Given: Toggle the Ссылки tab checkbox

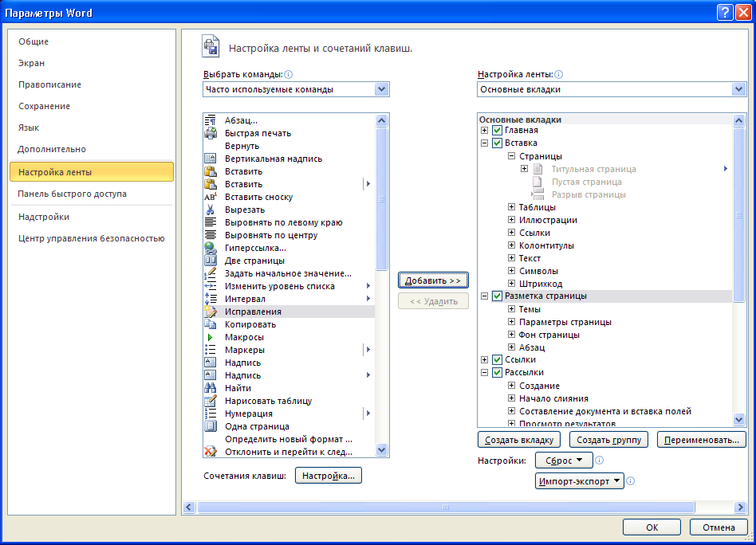Looking at the screenshot, I should tap(497, 359).
